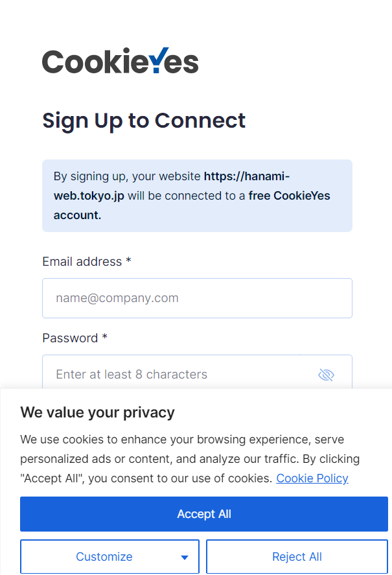Click the blue signup info banner
The height and width of the screenshot is (575, 392).
coord(197,196)
